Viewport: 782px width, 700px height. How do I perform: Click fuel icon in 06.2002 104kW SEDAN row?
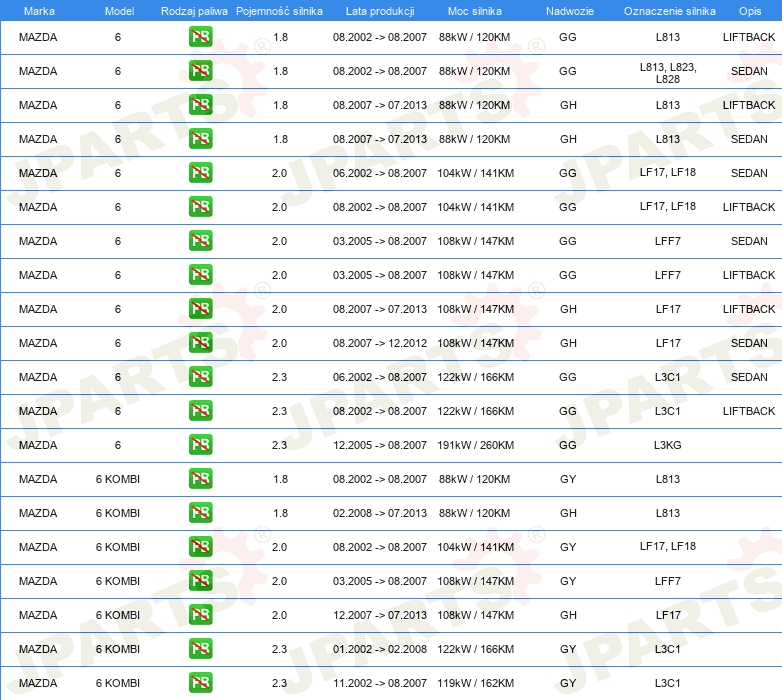coord(200,173)
